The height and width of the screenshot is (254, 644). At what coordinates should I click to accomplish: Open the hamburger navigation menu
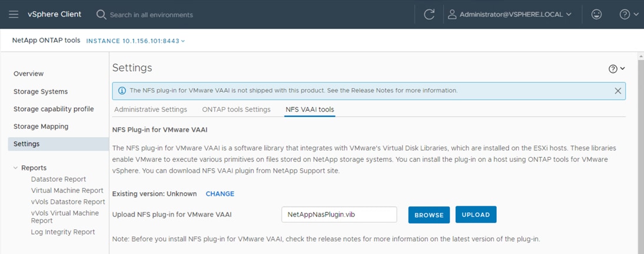(x=14, y=14)
